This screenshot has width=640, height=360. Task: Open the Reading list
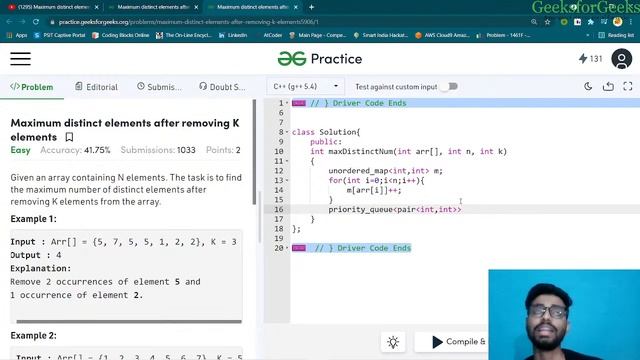[x=616, y=36]
